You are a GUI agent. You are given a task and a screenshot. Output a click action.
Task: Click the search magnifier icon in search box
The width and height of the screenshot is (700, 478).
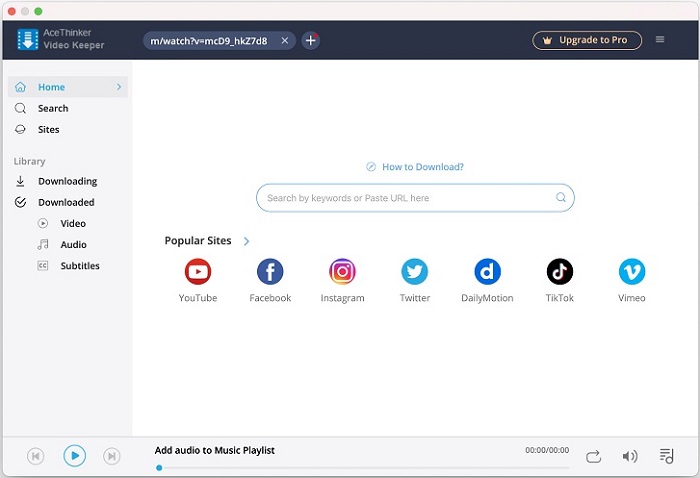tap(561, 198)
